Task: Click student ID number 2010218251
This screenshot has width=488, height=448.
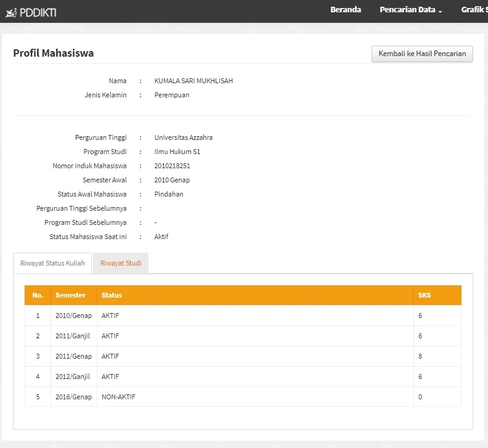Action: 172,166
